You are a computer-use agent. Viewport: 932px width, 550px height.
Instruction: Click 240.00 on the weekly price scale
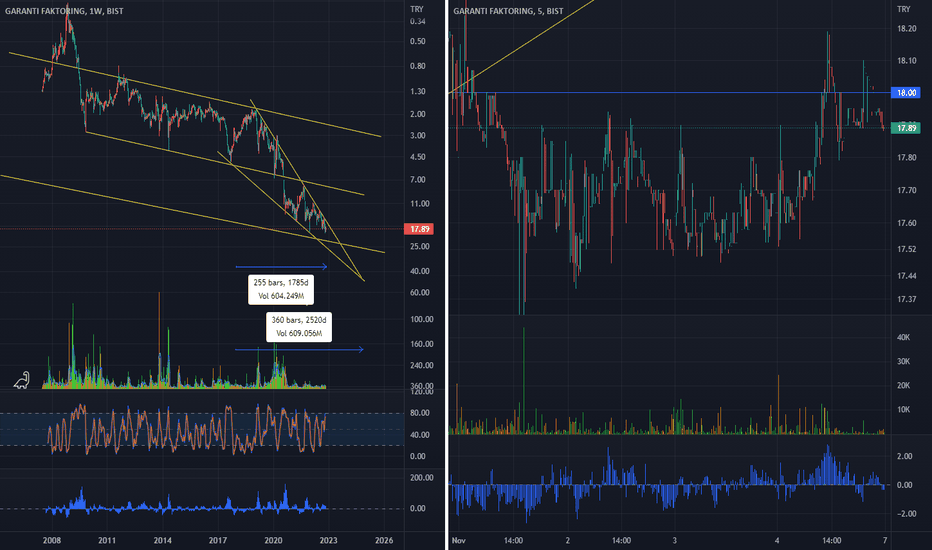[x=421, y=366]
